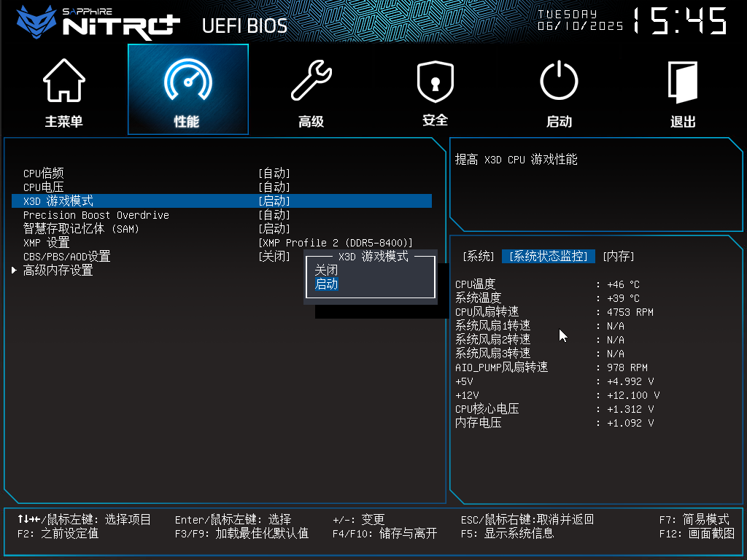747x560 pixels.
Task: Click F7 简易模式 shortcut label
Action: [x=694, y=520]
